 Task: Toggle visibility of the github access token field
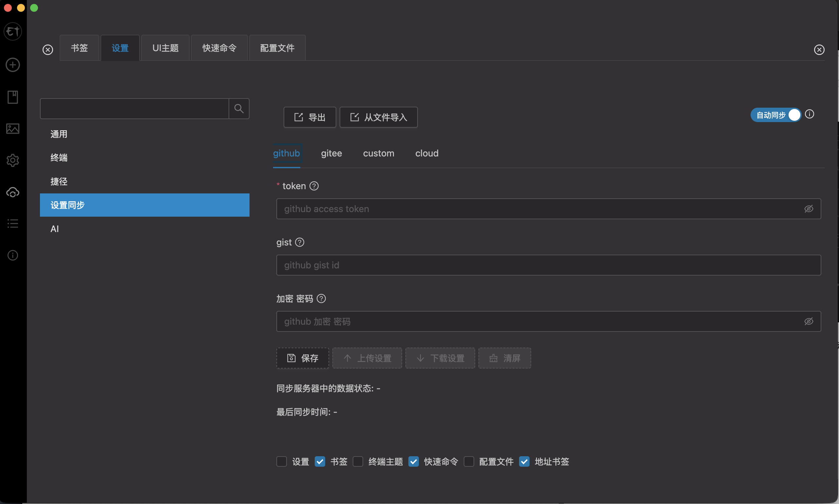pos(809,208)
